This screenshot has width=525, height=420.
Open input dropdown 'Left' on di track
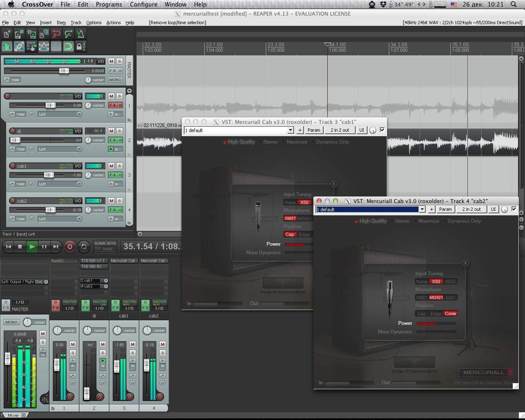60,149
